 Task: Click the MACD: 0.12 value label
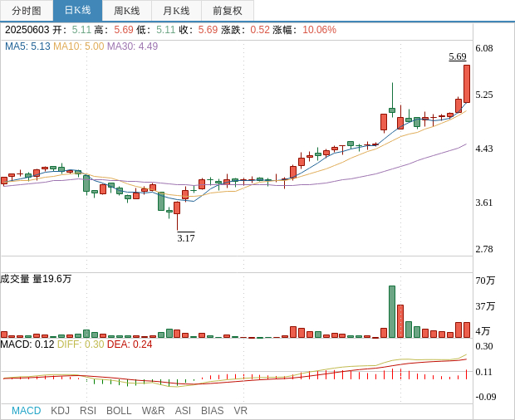coord(27,344)
